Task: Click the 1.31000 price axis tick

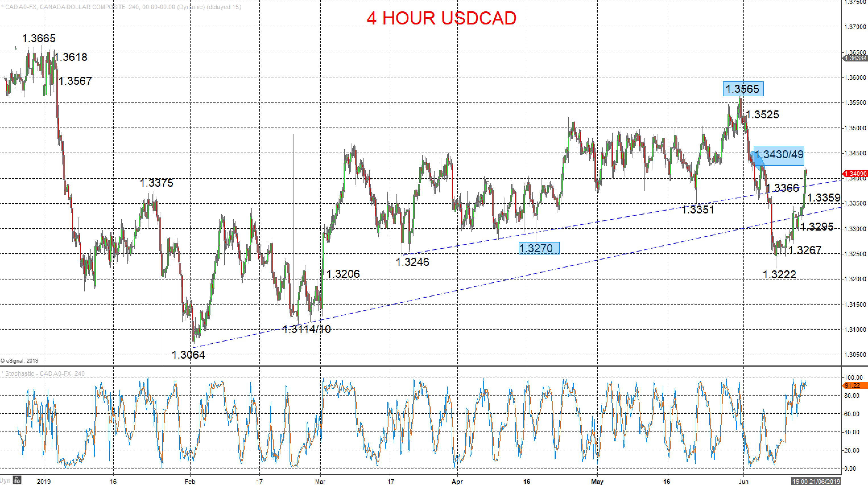Action: pos(855,330)
